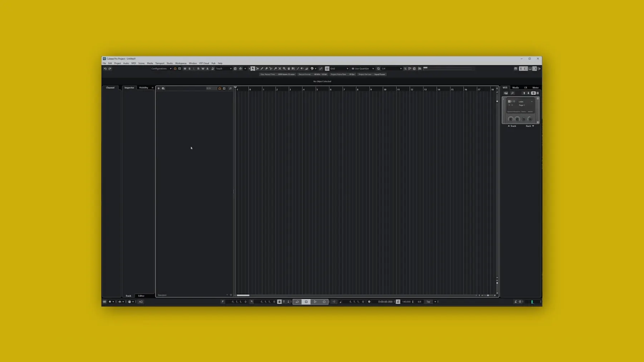The width and height of the screenshot is (644, 362).
Task: Switch to the Editor tab below Inspector
Action: coord(141,296)
